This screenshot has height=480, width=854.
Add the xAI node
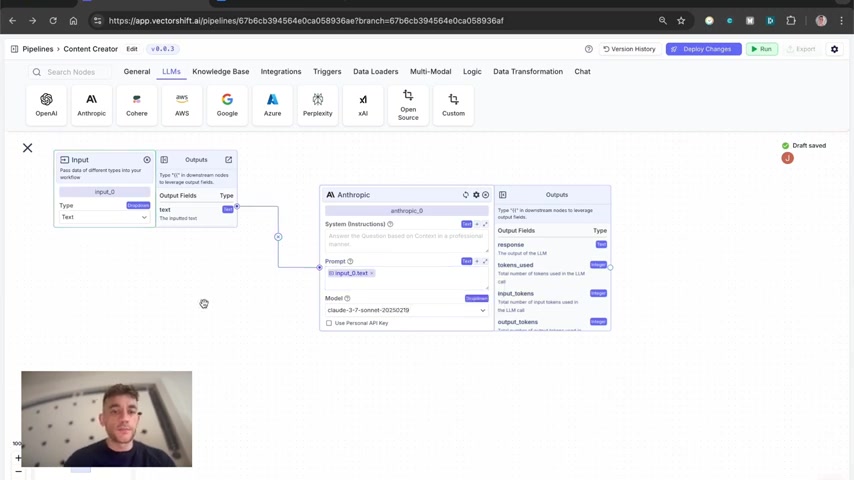pyautogui.click(x=363, y=105)
